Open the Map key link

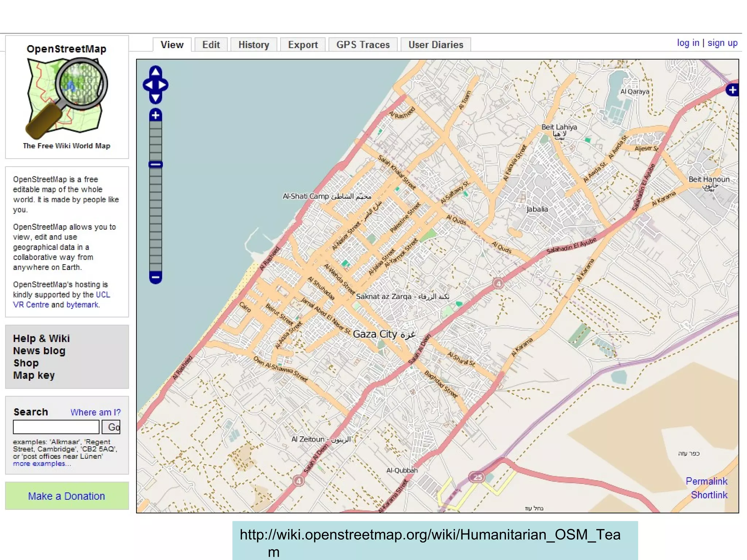coord(34,375)
